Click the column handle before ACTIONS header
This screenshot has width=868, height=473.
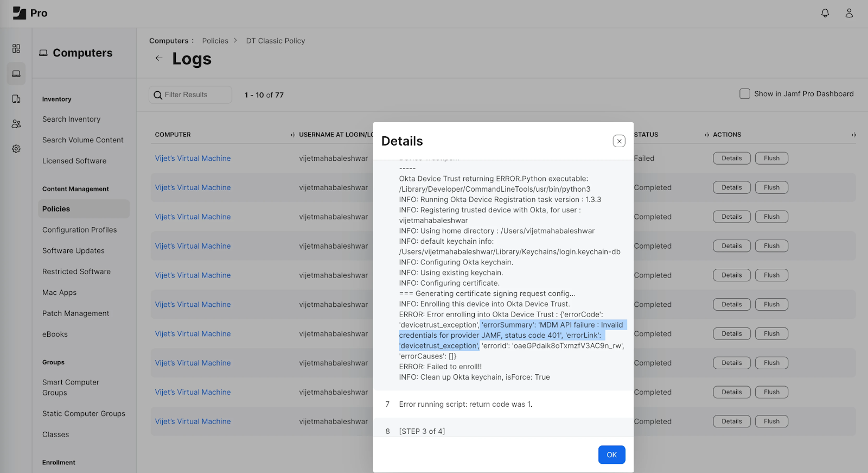pyautogui.click(x=707, y=135)
